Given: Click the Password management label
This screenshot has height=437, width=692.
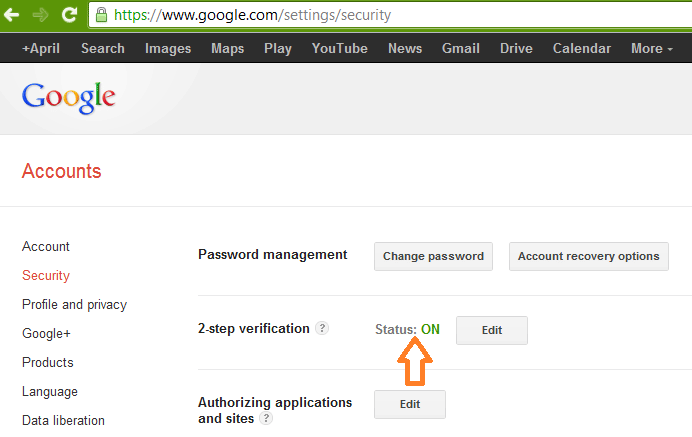Looking at the screenshot, I should [273, 255].
